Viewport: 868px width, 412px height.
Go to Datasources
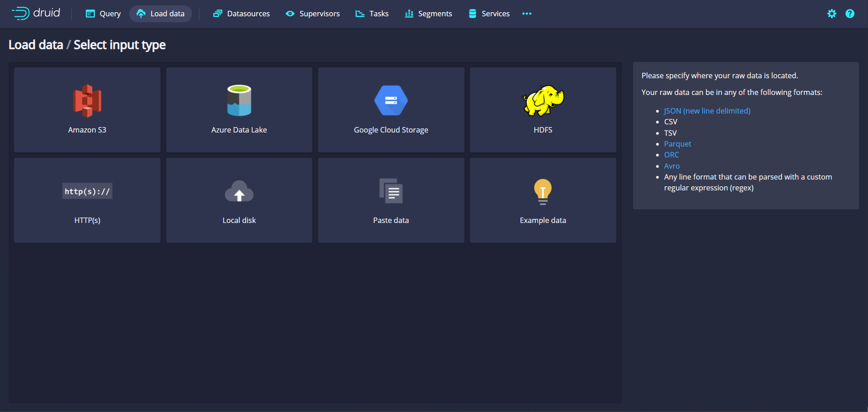[241, 14]
